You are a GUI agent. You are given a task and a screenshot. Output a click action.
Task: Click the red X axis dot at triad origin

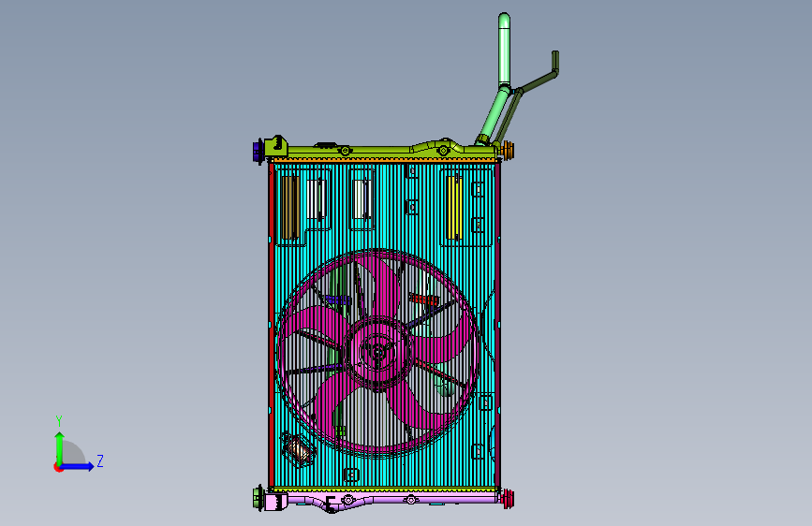pyautogui.click(x=58, y=467)
